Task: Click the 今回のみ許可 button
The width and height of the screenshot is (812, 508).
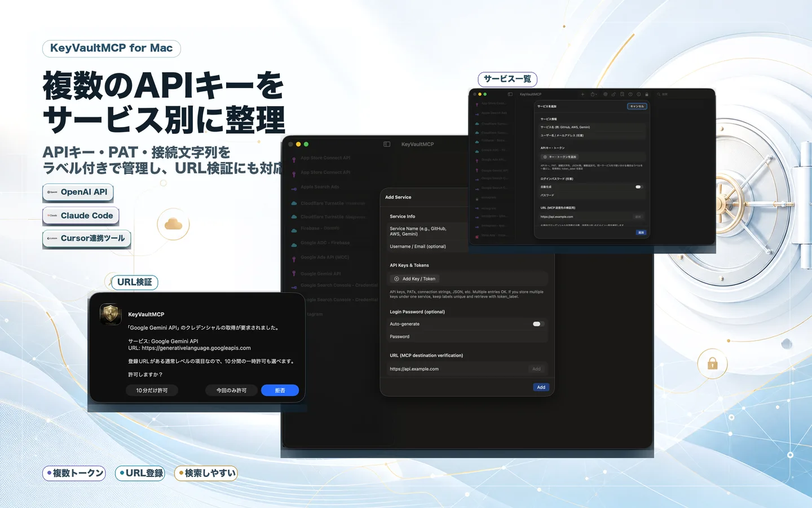Action: pyautogui.click(x=231, y=391)
